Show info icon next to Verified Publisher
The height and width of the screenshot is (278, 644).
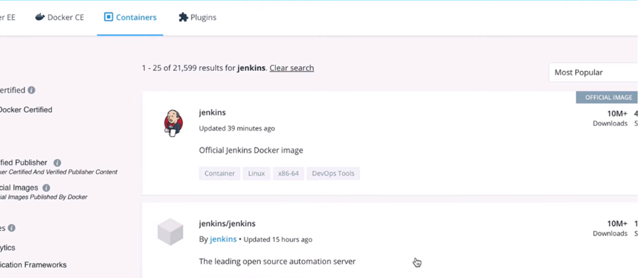(x=57, y=163)
